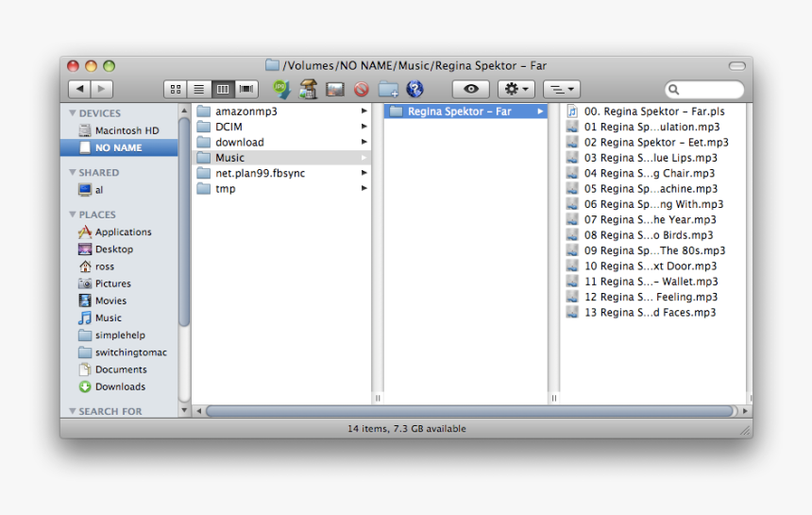
Task: Select 07 Regina S...he Year.mp3
Action: 653,219
